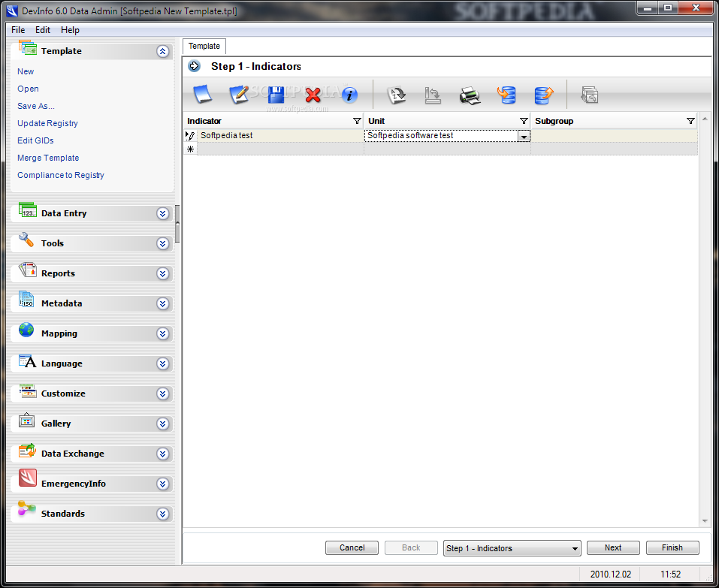719x588 pixels.
Task: Collapse the Template panel chevron
Action: pyautogui.click(x=163, y=51)
